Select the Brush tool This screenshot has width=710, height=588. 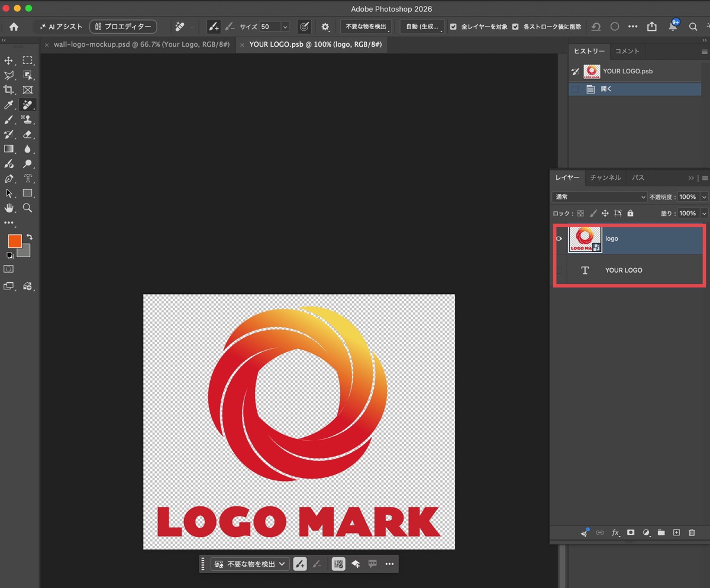(9, 119)
